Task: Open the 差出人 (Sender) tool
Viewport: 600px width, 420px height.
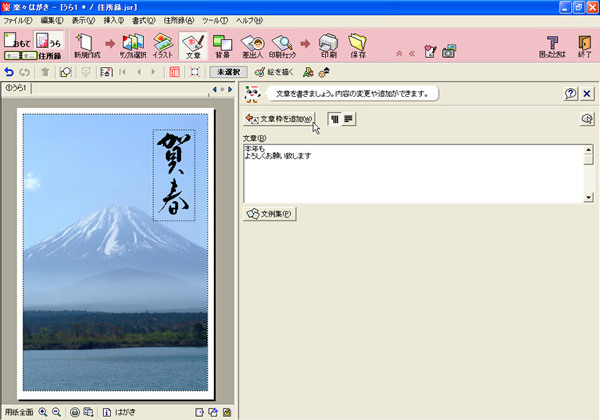Action: coord(253,44)
